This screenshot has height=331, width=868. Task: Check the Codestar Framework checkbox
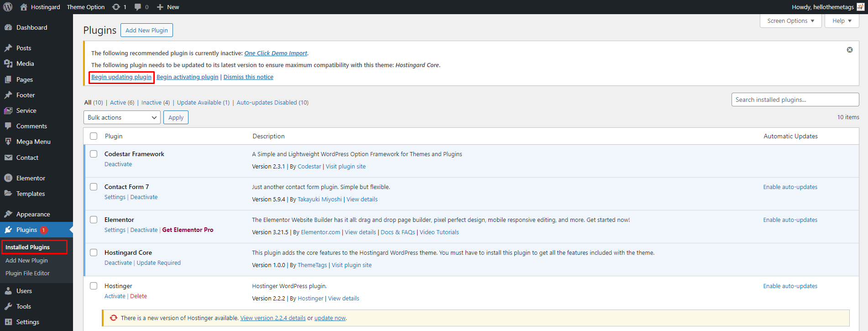click(94, 154)
